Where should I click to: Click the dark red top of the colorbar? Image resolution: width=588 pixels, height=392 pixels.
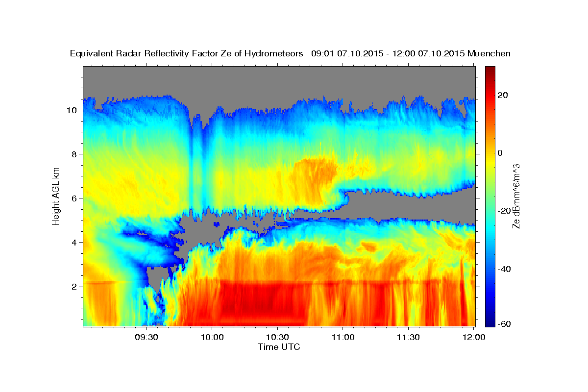pos(490,70)
